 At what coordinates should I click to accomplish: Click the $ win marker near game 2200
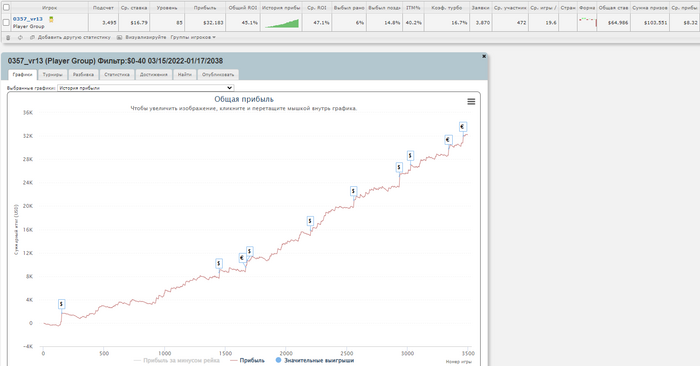tap(310, 221)
